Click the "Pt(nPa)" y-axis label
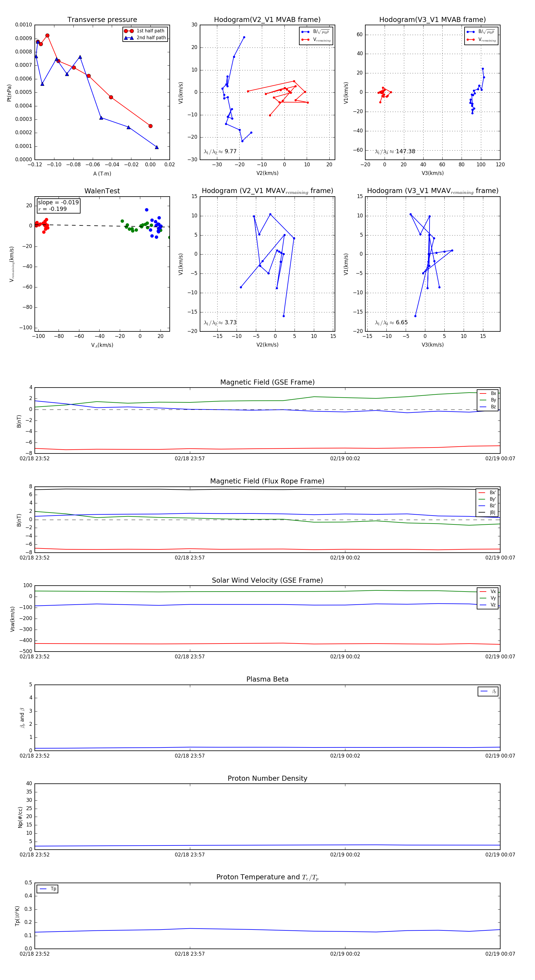 coord(9,92)
